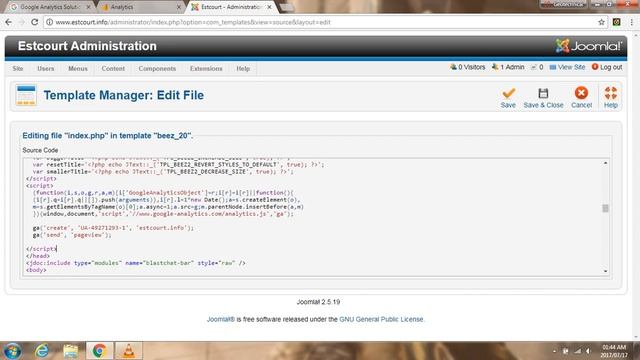The width and height of the screenshot is (640, 360).
Task: Click the Save & Close floppy icon
Action: pyautogui.click(x=543, y=93)
